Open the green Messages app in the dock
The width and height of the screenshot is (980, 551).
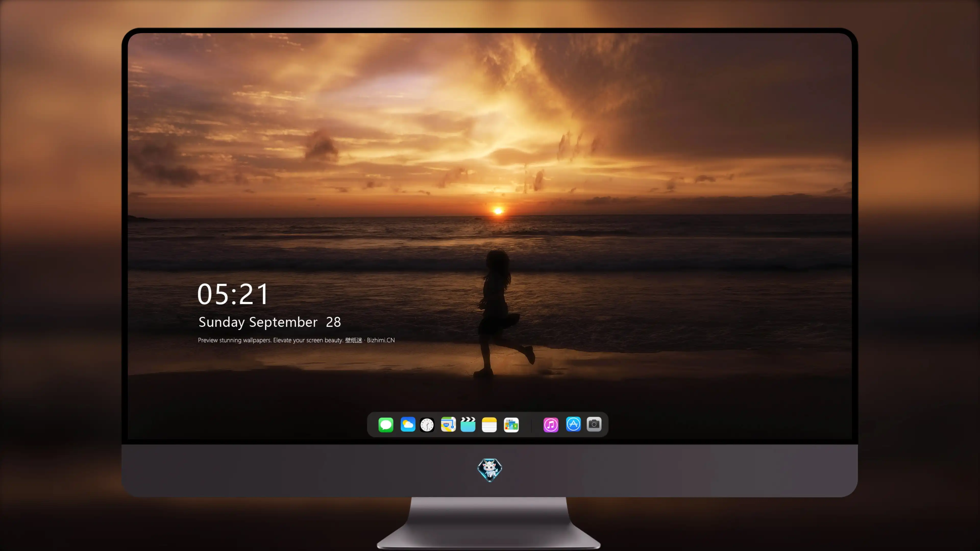386,424
